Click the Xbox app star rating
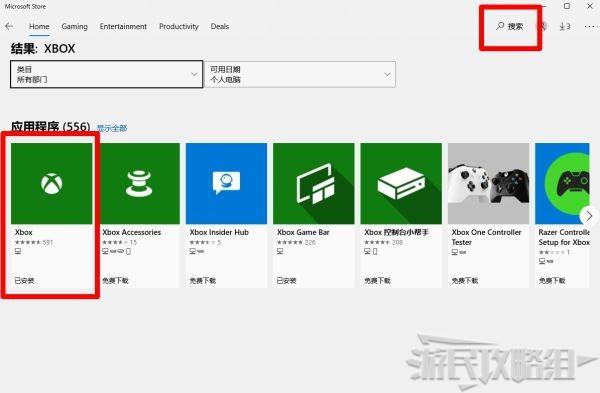The image size is (600, 393). [x=28, y=242]
